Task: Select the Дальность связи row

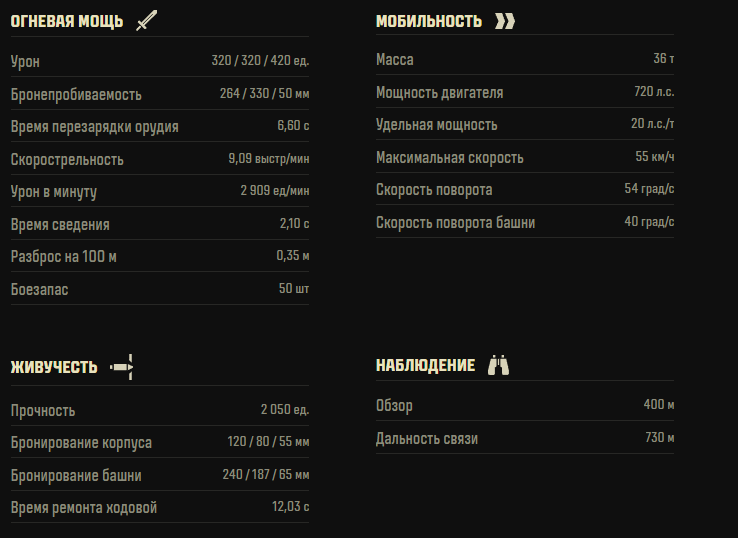Action: pyautogui.click(x=525, y=438)
